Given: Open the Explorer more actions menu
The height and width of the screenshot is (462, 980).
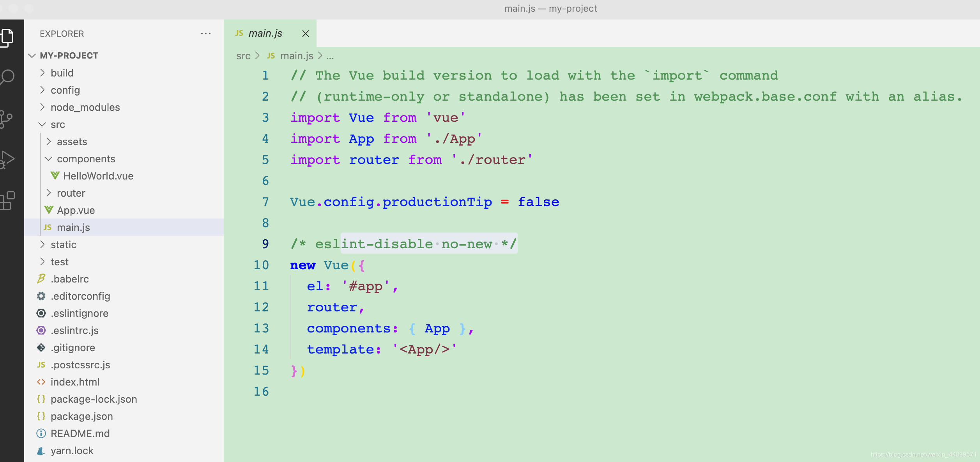Looking at the screenshot, I should tap(206, 34).
